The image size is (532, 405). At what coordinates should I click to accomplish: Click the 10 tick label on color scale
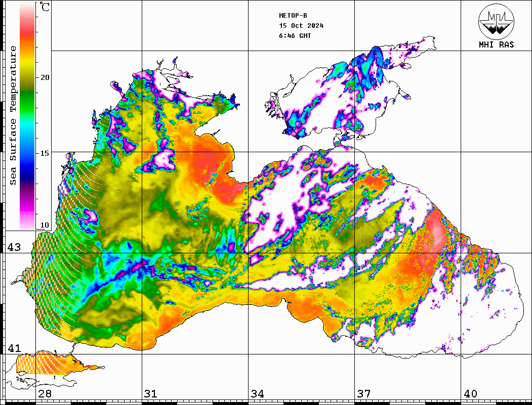pos(45,225)
